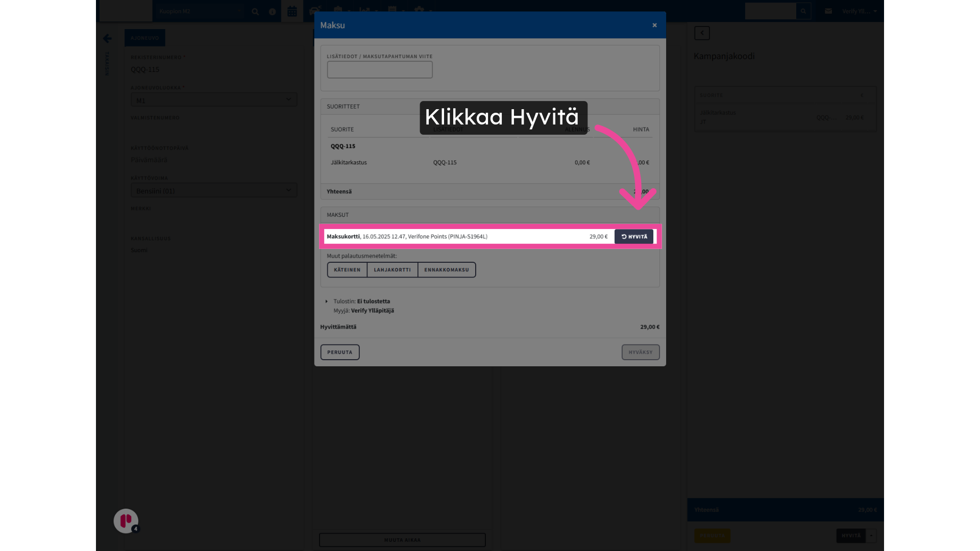Open the Verify Yll... user menu
This screenshot has height=551, width=980.
(860, 11)
